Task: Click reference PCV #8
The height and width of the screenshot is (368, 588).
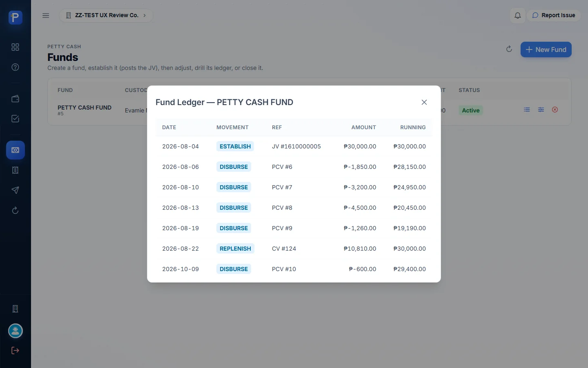Action: (282, 208)
